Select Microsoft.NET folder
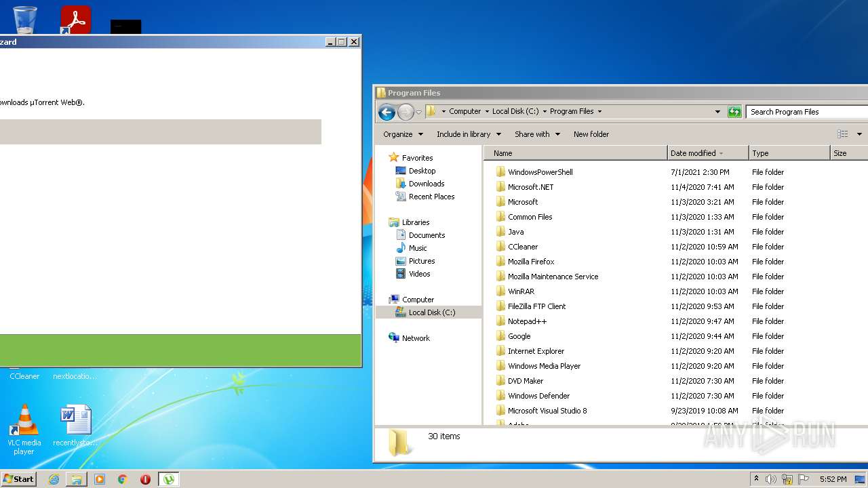 [x=530, y=187]
